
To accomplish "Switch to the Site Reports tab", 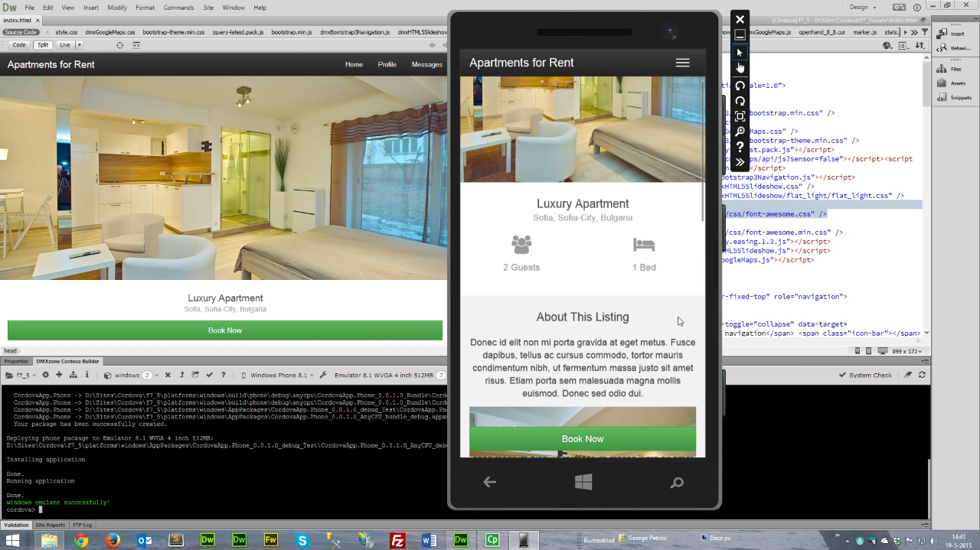I will point(51,525).
